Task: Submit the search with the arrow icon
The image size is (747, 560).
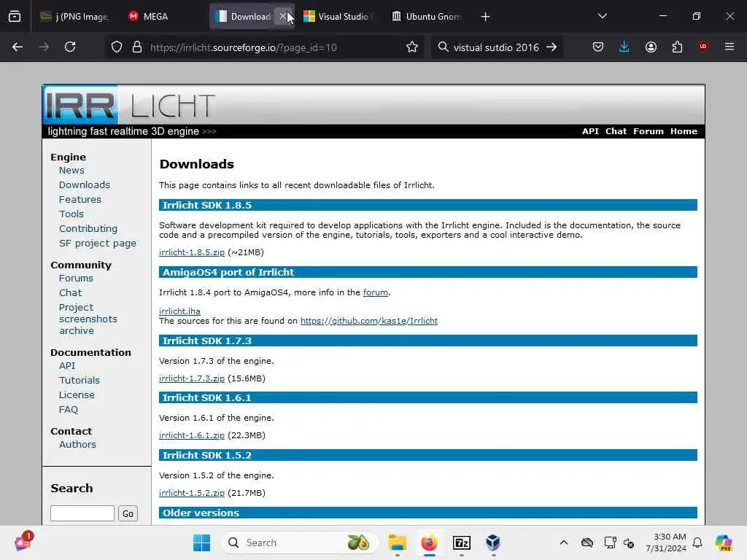Action: coord(551,47)
